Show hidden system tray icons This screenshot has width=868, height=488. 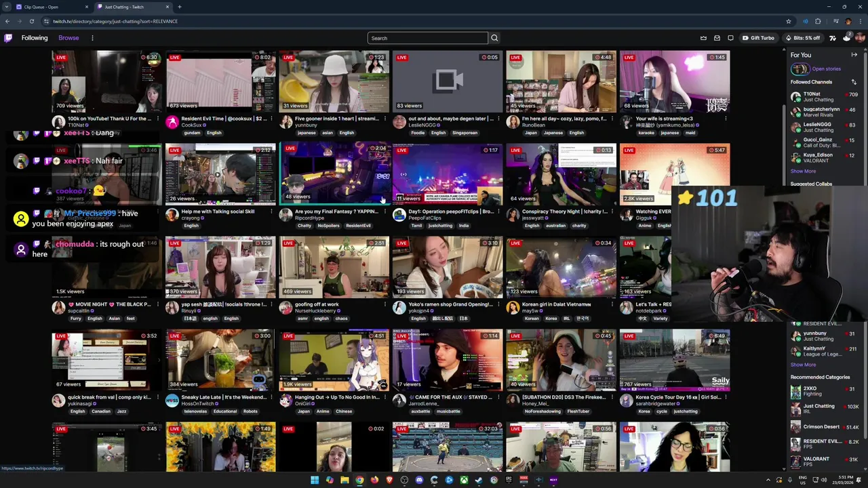pos(768,480)
